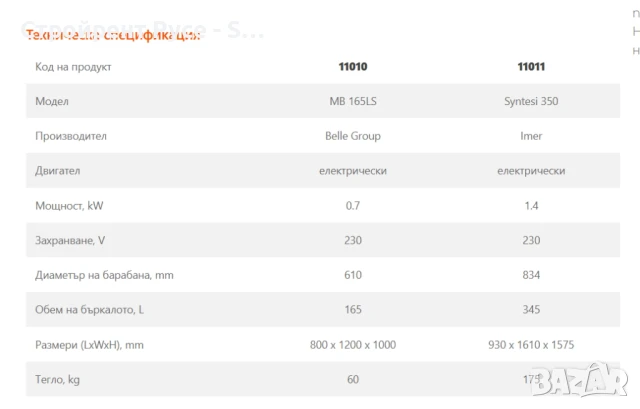Click the 'Код на продукт' row label

point(73,67)
